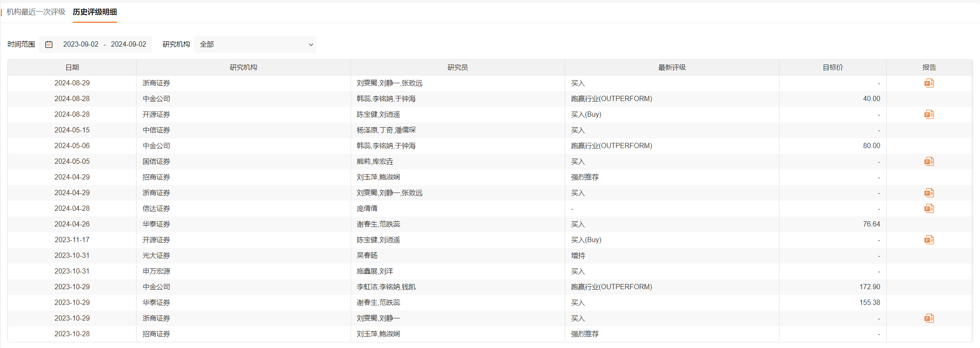Open the 2024-08-29 浙商证券 report icon
The width and height of the screenshot is (980, 348).
(x=929, y=83)
